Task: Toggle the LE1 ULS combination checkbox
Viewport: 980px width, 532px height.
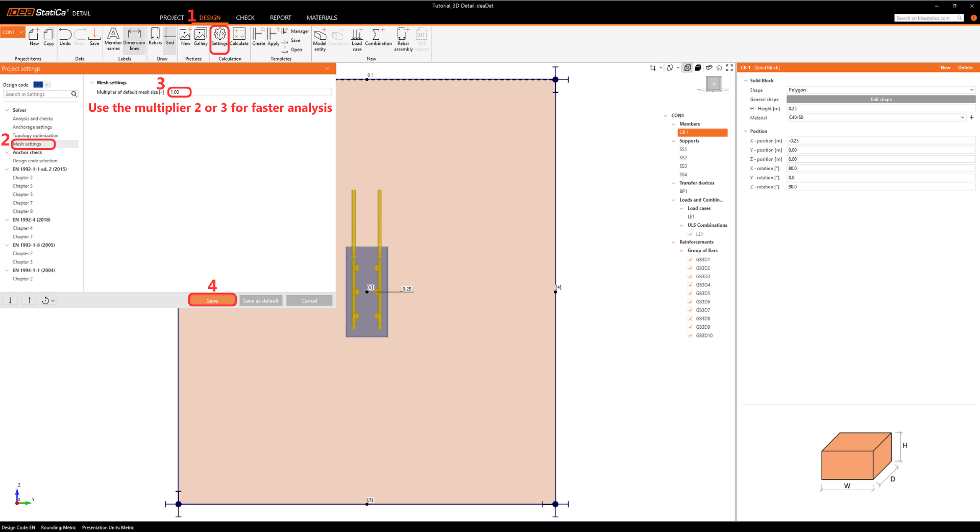Action: pyautogui.click(x=690, y=234)
